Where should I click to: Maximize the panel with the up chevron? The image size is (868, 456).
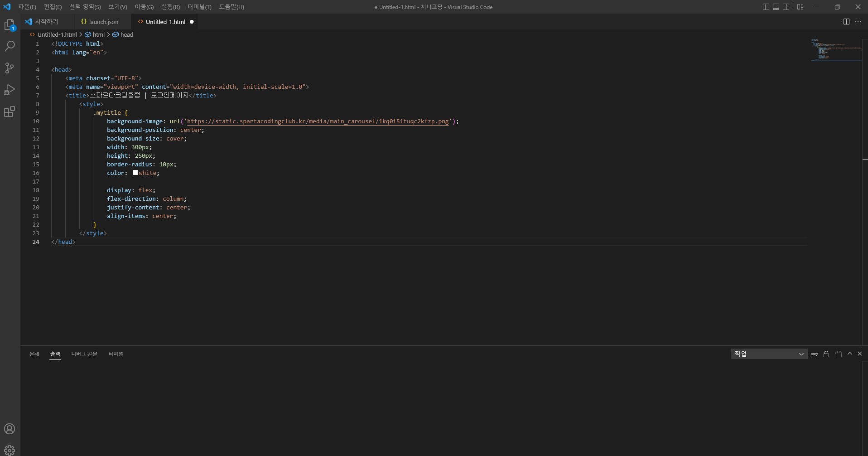[x=850, y=354]
